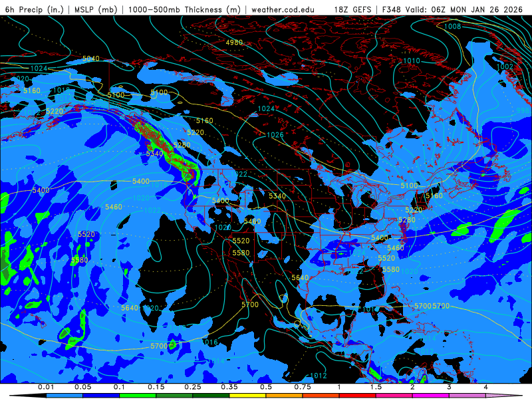Click the 4980 thickness contour label

point(234,43)
